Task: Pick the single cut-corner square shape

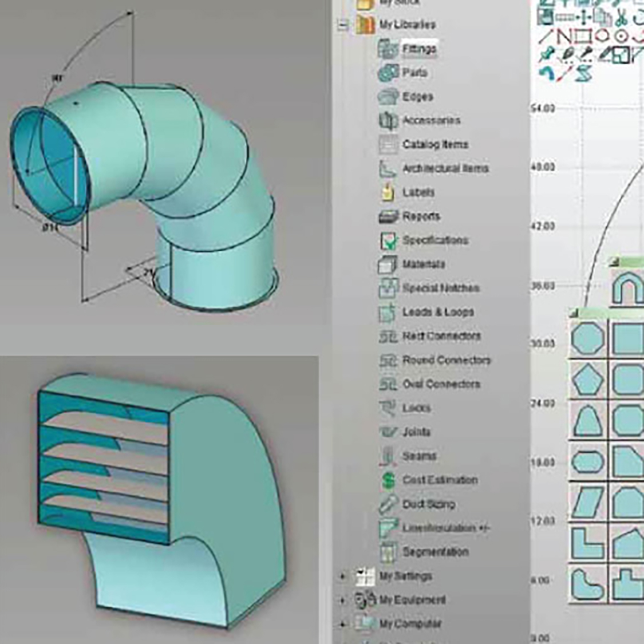Action: pos(629,461)
